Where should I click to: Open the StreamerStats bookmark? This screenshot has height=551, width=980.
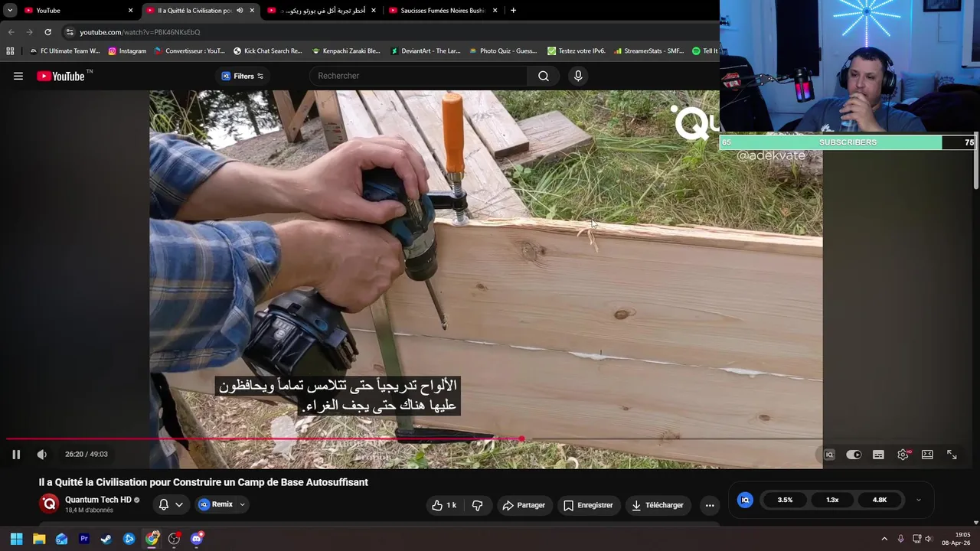pos(648,51)
